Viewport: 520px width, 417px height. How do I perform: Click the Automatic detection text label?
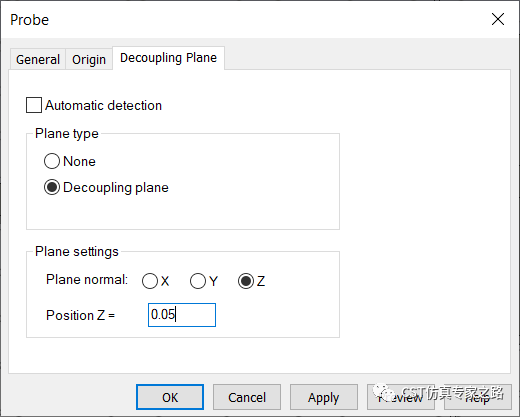point(104,105)
